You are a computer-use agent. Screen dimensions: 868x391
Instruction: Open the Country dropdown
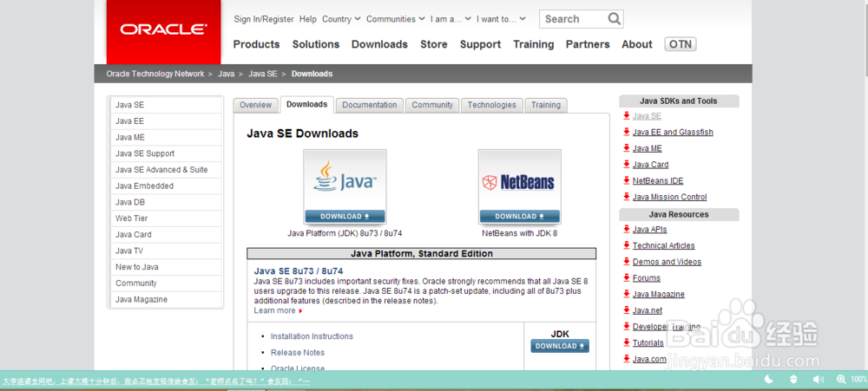click(341, 19)
